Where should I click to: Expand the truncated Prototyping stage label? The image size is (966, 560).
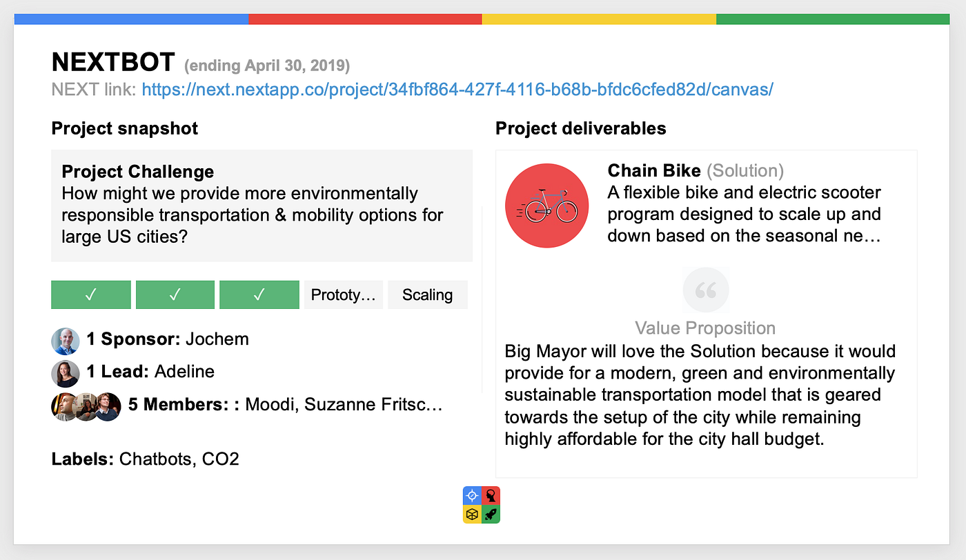click(344, 294)
